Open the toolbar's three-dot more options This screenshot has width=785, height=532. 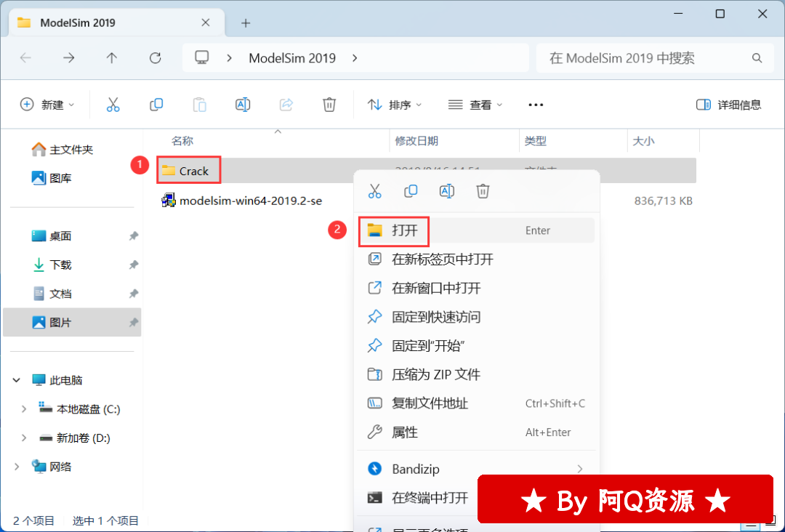[536, 105]
